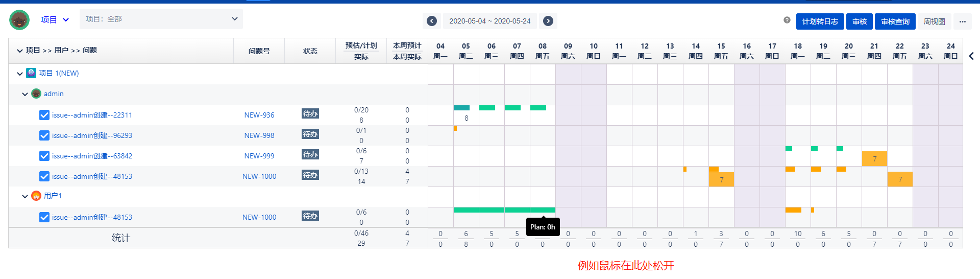This screenshot has width=980, height=279.
Task: Click the orange 7-hour block on day 21
Action: click(874, 159)
